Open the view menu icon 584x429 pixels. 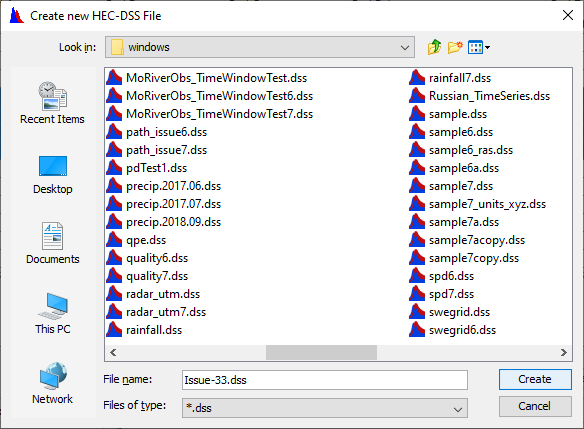pyautogui.click(x=475, y=47)
